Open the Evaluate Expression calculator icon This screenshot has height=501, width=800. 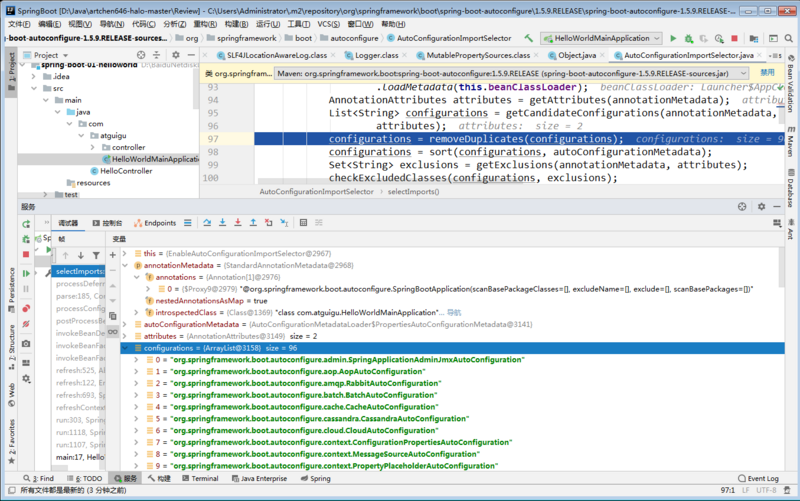pos(303,222)
